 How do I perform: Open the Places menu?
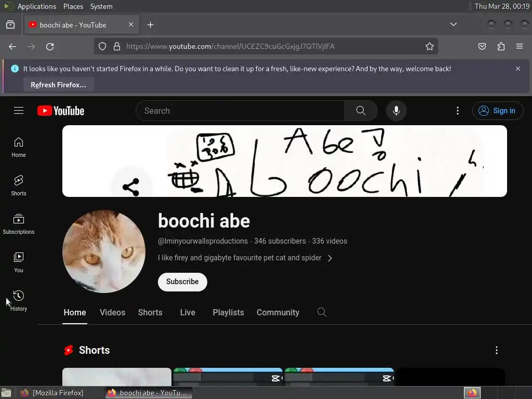73,6
